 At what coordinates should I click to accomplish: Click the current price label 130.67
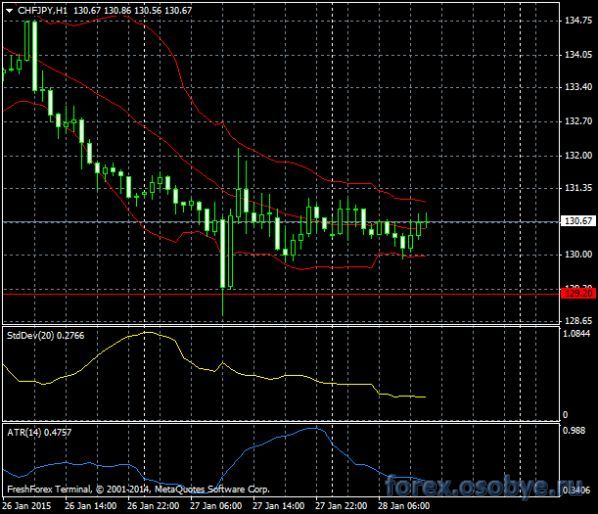pyautogui.click(x=578, y=221)
